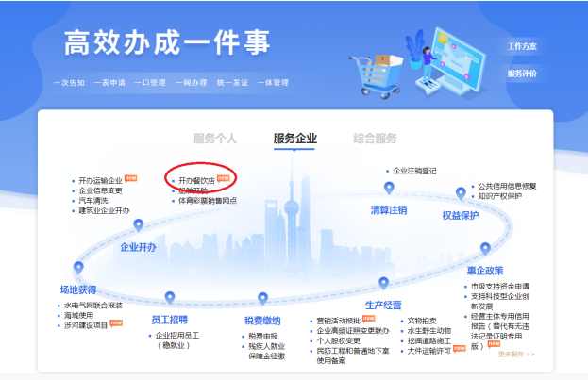The height and width of the screenshot is (380, 588).
Task: Click the 清算注销 location pin icon
Action: pyautogui.click(x=388, y=189)
